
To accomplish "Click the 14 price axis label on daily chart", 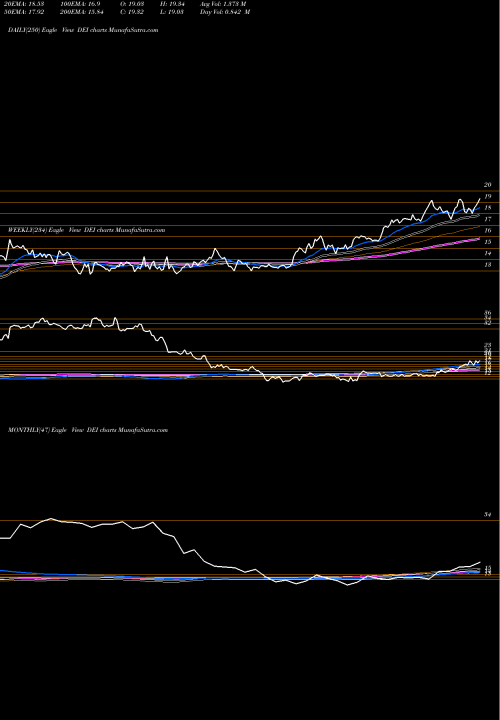I will (488, 253).
